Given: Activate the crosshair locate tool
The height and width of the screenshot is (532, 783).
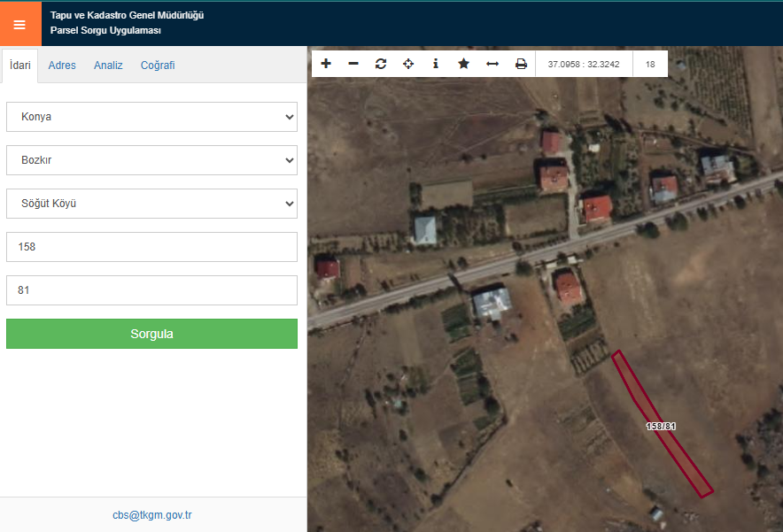Looking at the screenshot, I should [x=408, y=64].
